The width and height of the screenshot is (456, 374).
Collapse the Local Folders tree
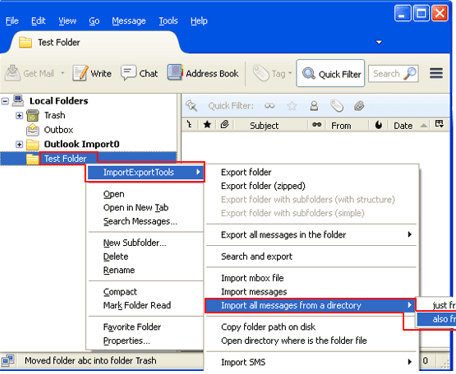(x=5, y=101)
